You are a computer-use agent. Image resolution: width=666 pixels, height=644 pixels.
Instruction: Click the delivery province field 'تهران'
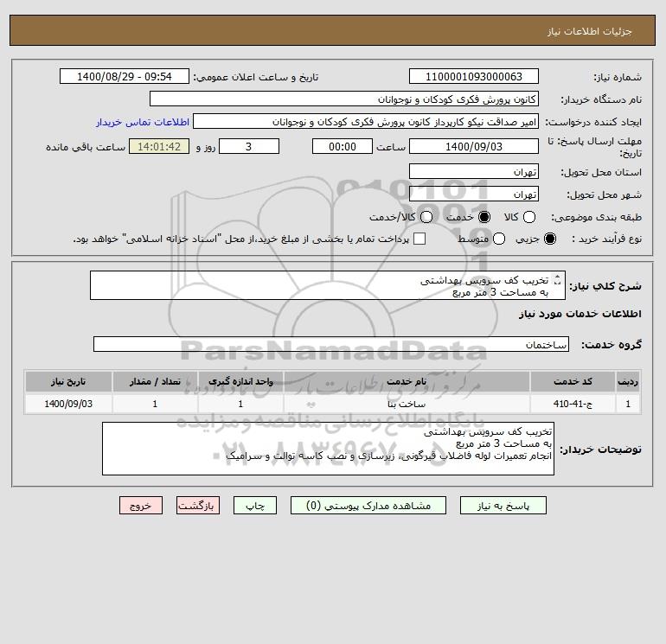pyautogui.click(x=474, y=171)
